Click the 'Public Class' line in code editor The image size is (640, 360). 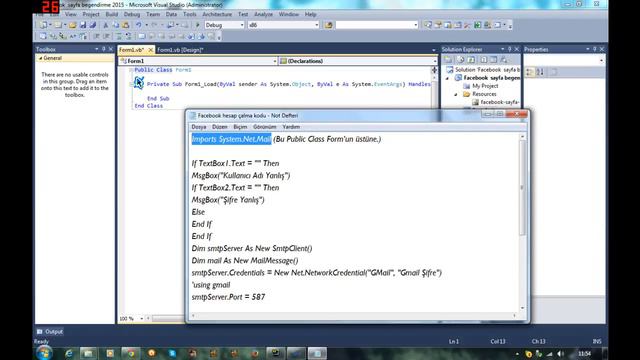click(163, 70)
